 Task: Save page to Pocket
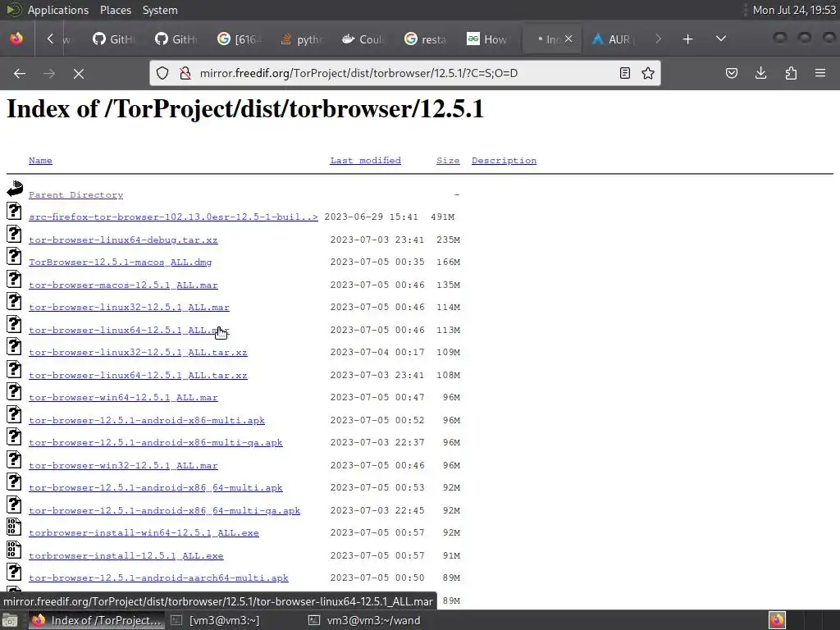tap(731, 73)
